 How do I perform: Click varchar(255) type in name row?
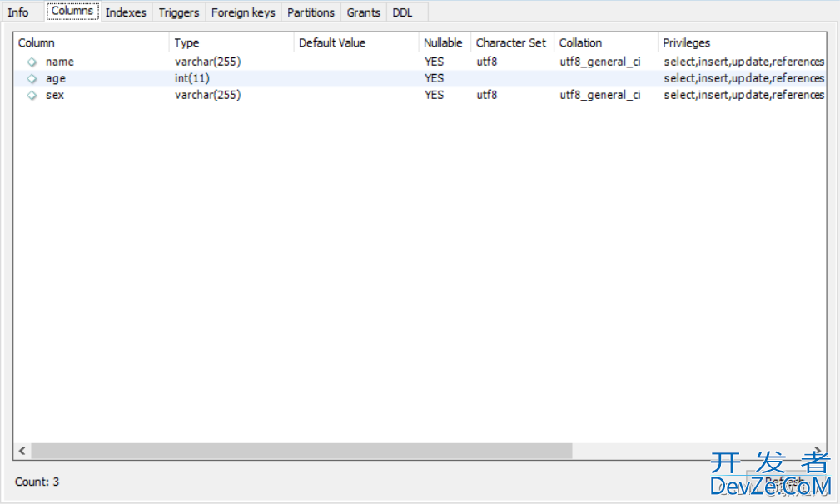(x=208, y=62)
